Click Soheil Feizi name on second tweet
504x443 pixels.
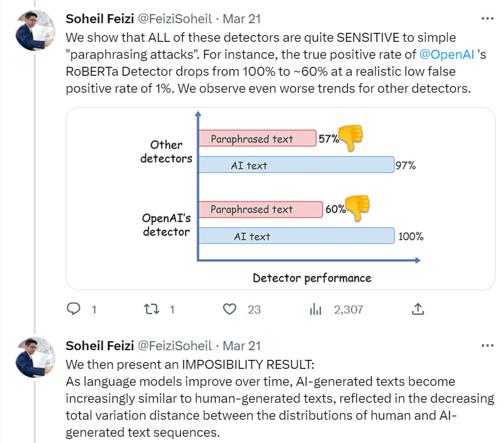[x=100, y=346]
